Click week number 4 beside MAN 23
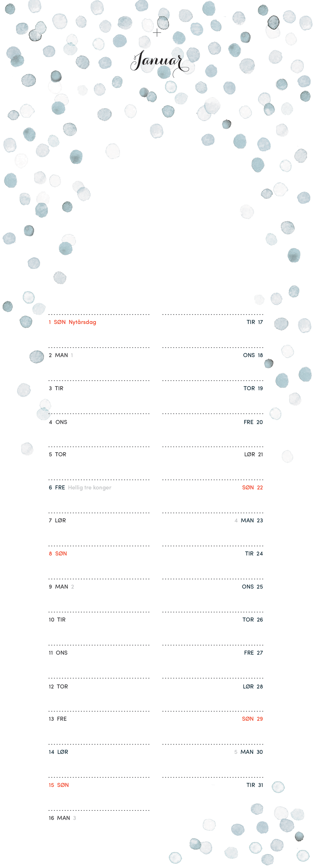 pos(236,521)
